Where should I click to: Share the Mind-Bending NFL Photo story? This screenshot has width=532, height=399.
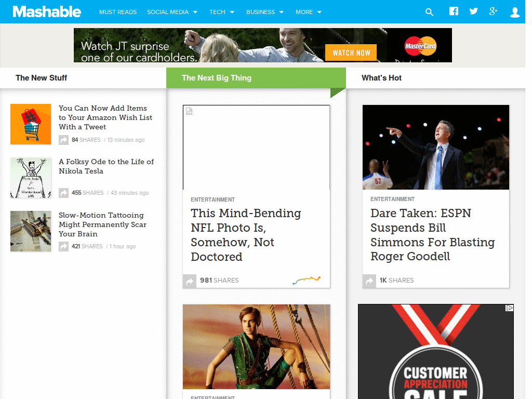(x=190, y=281)
